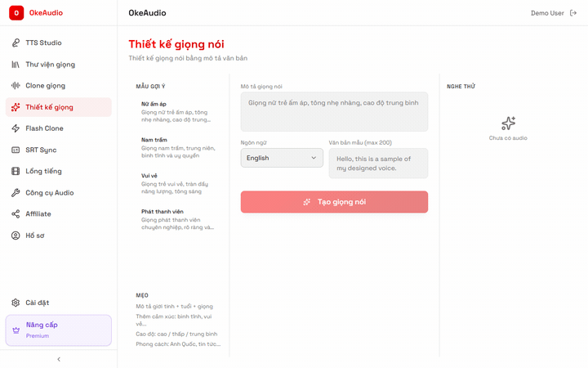Focus the Mô tả giọng nói text field
The image size is (588, 368).
point(334,112)
